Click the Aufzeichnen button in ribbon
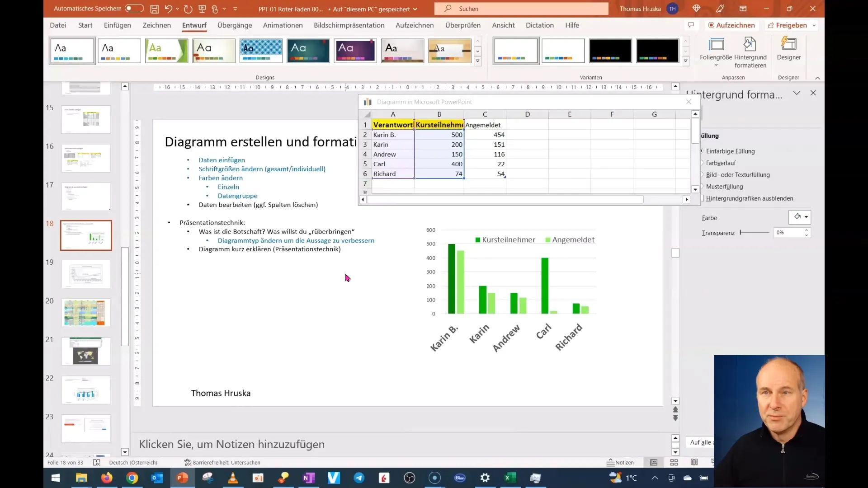Viewport: 868px width, 488px height. [730, 25]
